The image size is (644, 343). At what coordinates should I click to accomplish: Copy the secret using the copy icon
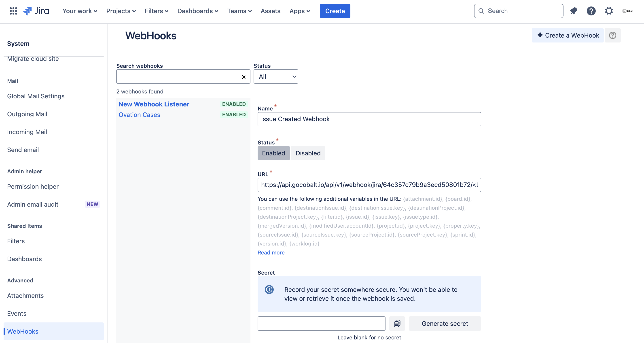click(x=397, y=324)
